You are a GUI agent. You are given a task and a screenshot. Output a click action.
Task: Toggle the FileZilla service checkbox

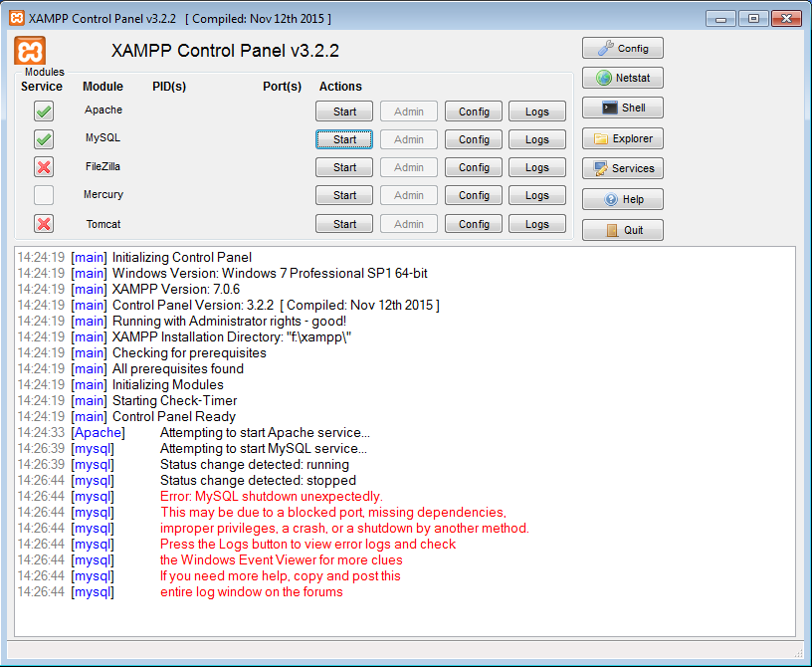point(44,167)
